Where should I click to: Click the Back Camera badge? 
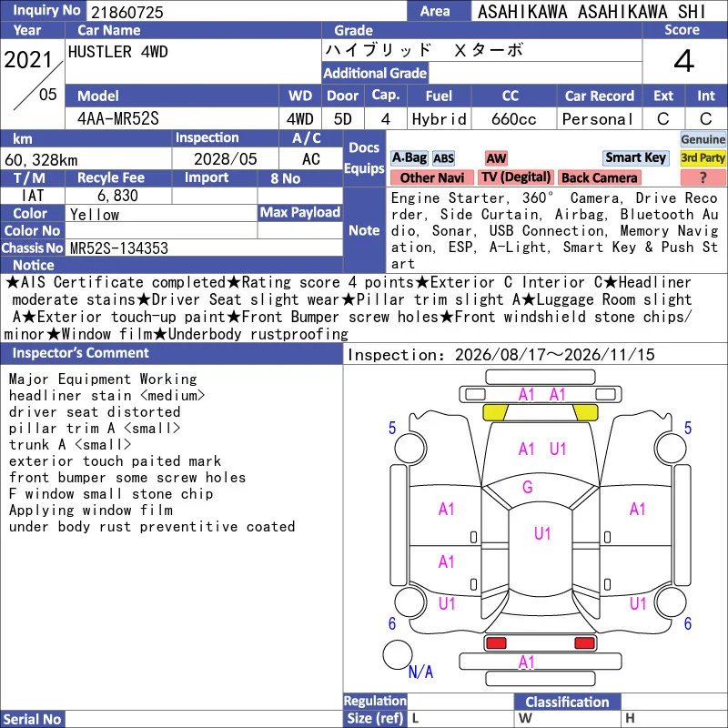pos(599,177)
